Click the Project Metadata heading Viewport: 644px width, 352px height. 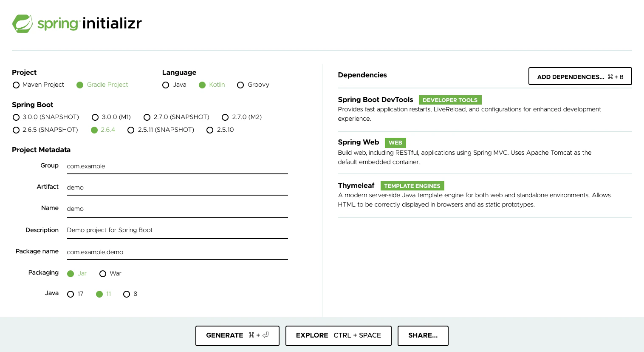tap(41, 150)
